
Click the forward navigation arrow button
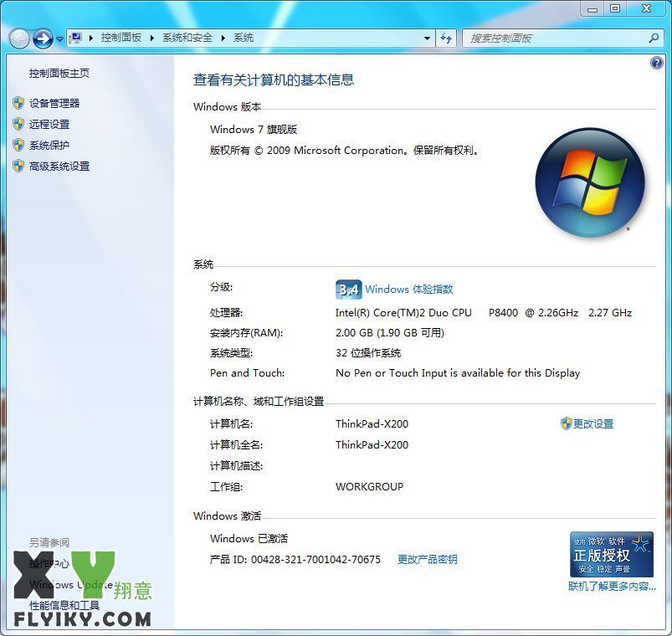(43, 38)
